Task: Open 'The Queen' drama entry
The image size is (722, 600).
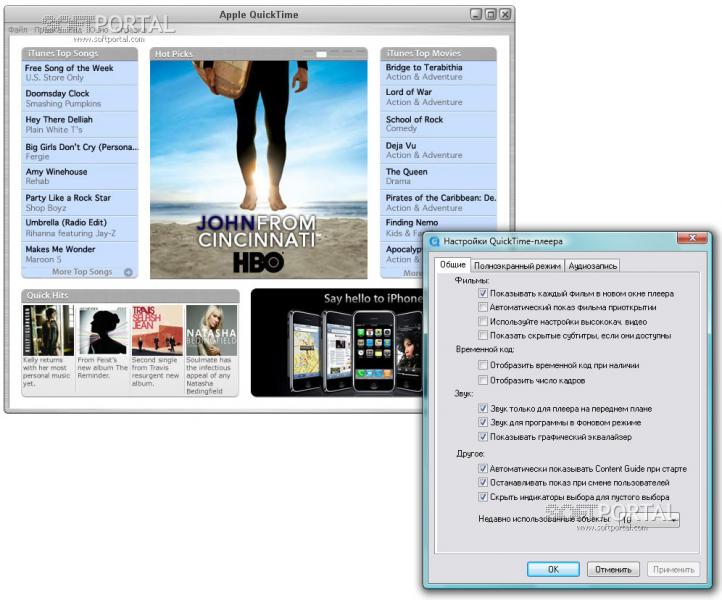Action: tap(438, 176)
